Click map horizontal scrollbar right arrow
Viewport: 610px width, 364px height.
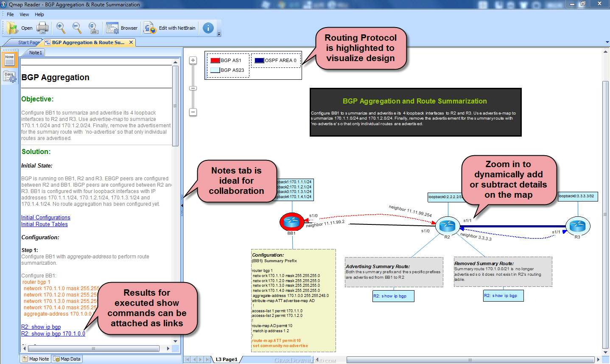tap(598, 360)
